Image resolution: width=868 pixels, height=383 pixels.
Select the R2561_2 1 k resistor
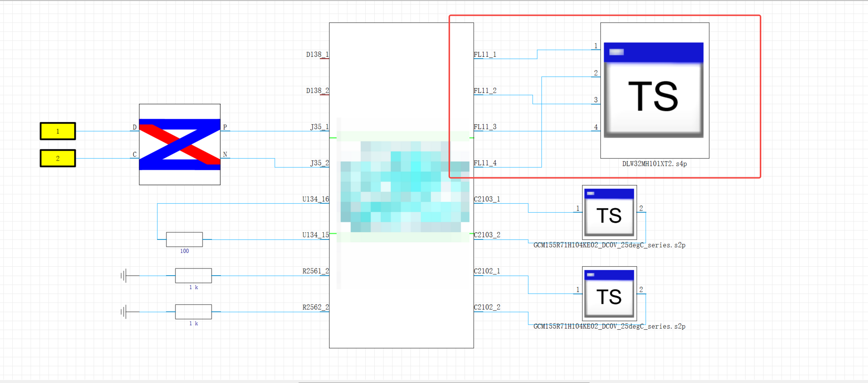[193, 275]
